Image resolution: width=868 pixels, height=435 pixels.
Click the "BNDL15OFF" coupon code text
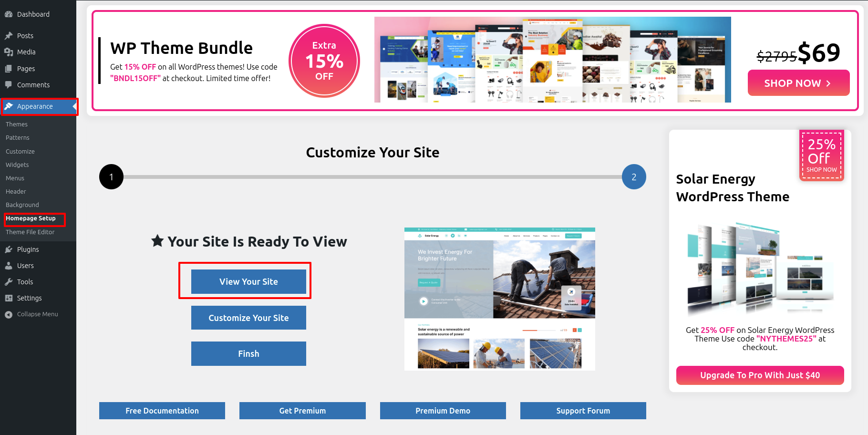coord(135,78)
